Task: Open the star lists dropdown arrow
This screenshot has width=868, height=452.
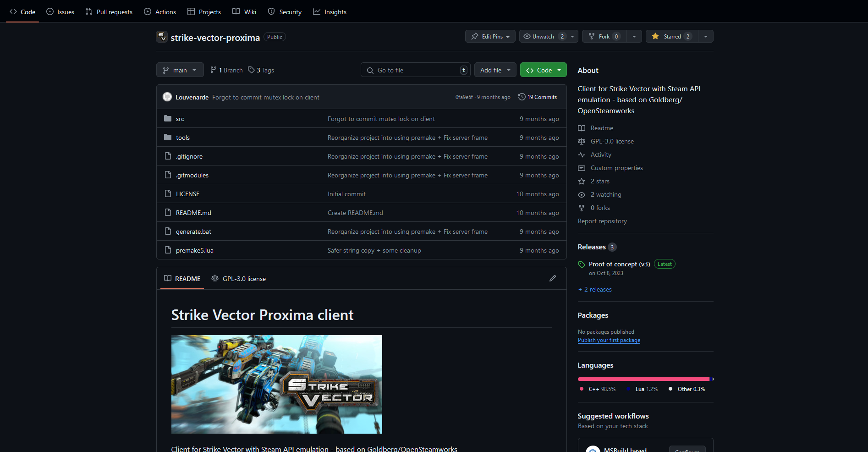Action: [x=706, y=36]
